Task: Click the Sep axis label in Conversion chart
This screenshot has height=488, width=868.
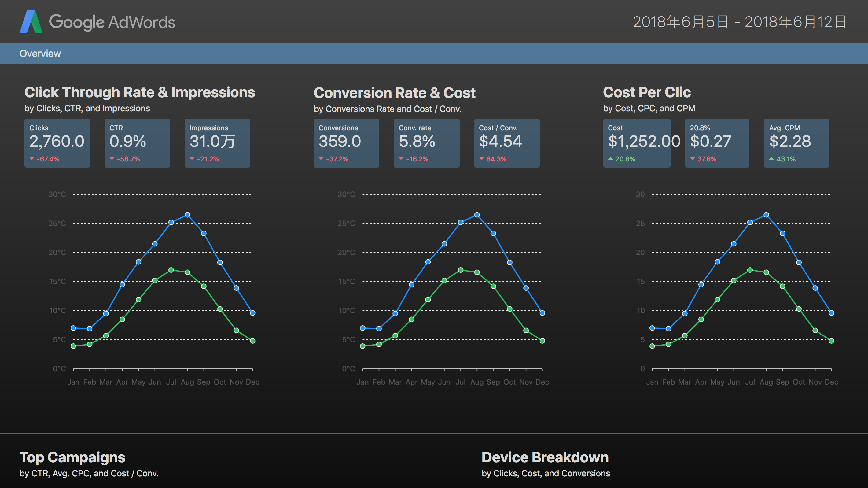Action: tap(493, 382)
